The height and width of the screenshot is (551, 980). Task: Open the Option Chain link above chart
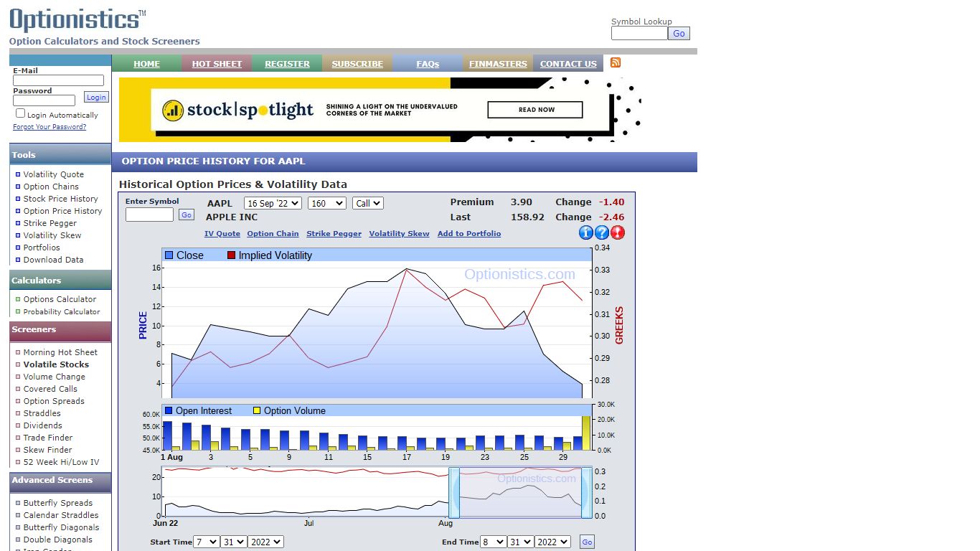273,234
